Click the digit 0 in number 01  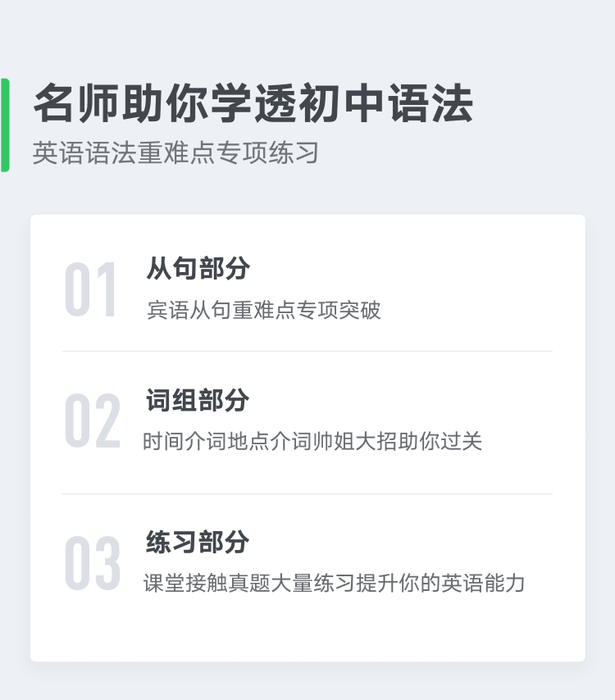78,289
